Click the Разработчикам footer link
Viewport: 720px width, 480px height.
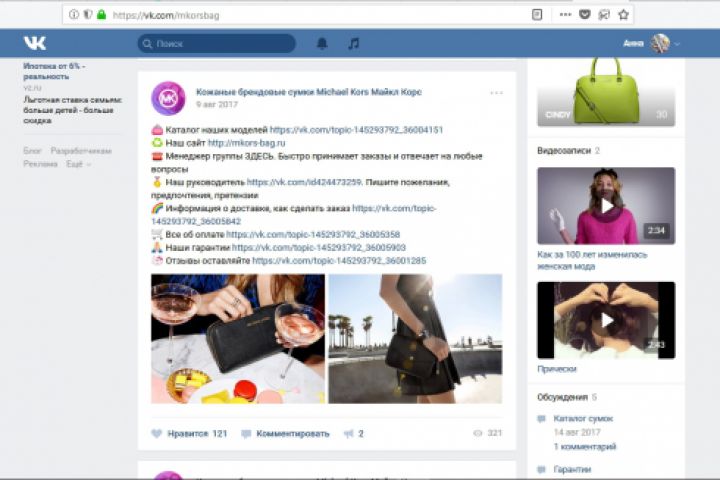coord(81,151)
